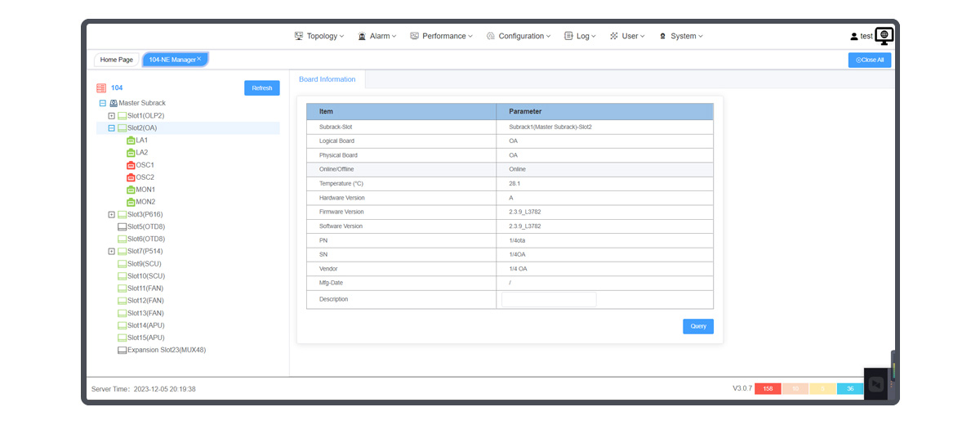
Task: Open the System menu
Action: [x=681, y=36]
